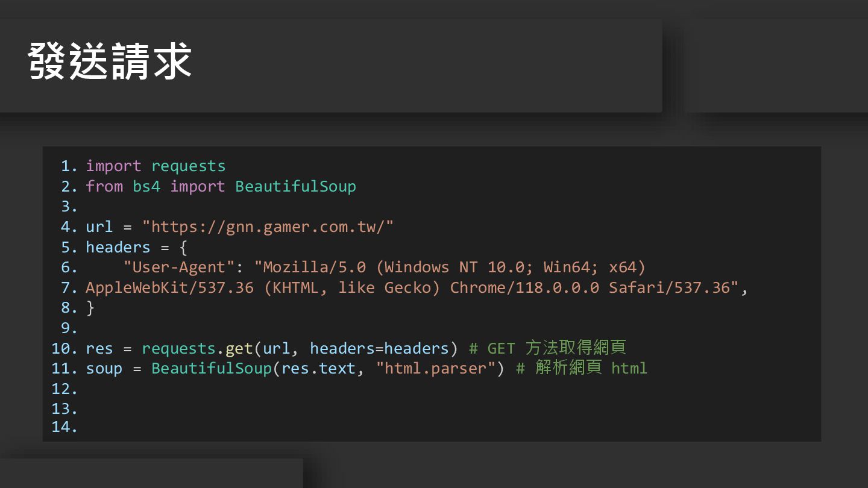Image resolution: width=868 pixels, height=488 pixels.
Task: Click line number 1 in the code
Action: click(69, 166)
